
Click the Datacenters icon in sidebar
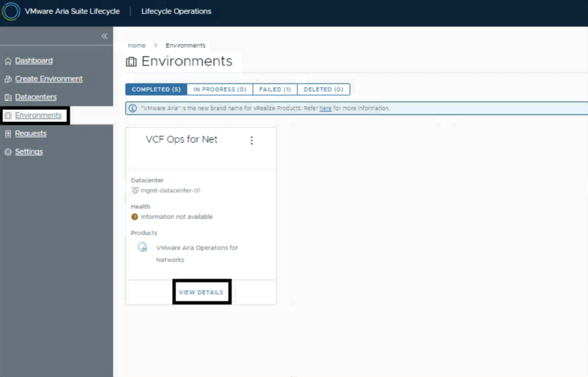pos(8,98)
